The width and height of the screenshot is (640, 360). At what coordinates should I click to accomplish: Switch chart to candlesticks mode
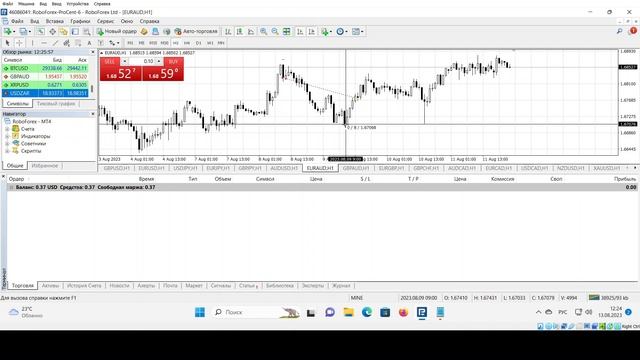[x=240, y=31]
